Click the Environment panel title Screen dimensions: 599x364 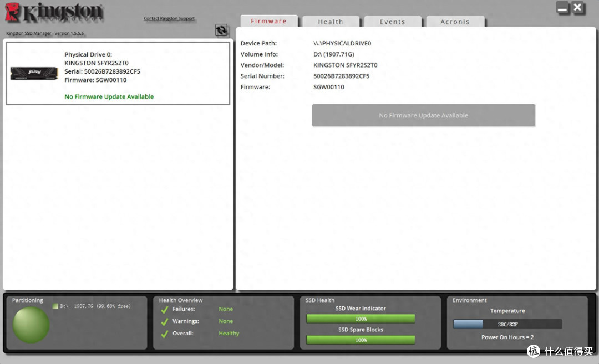(470, 300)
